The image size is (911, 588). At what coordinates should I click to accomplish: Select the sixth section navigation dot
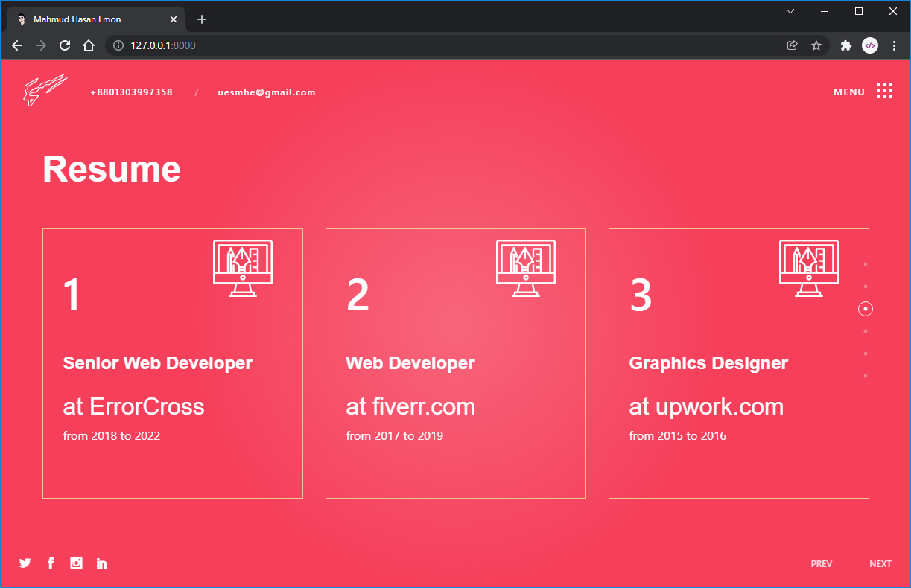click(x=866, y=376)
